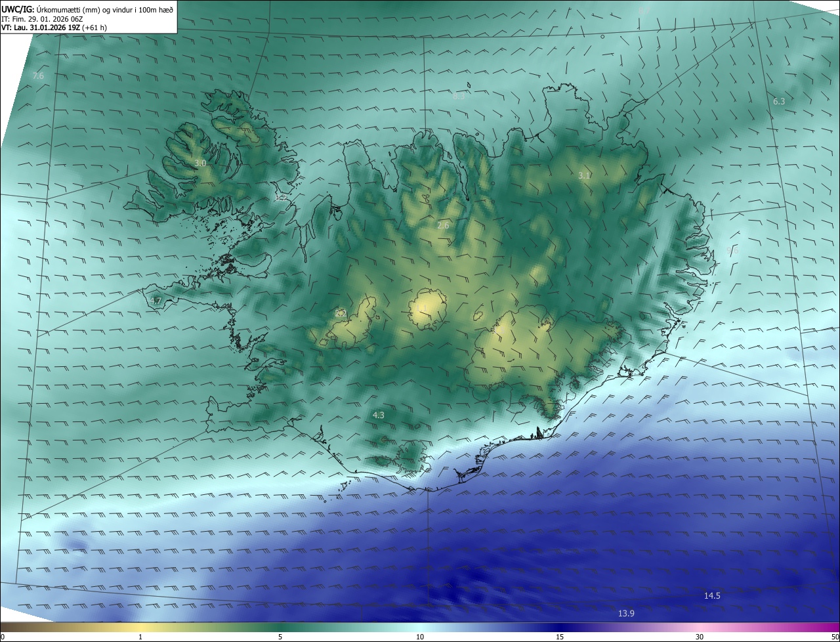Viewport: 840px width, 642px height.
Task: Click the color scale tick labelled 0
Action: click(3, 637)
